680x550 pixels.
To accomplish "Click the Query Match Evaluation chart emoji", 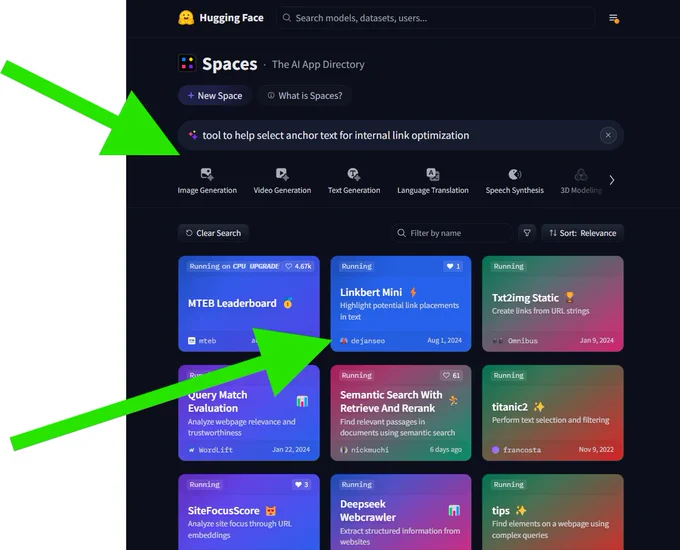I will (x=302, y=401).
